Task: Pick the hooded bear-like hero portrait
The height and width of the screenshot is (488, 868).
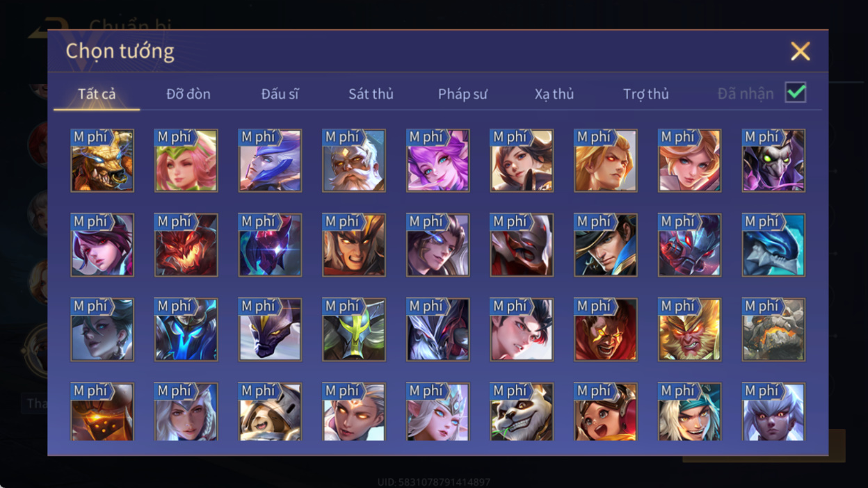Action: coord(270,412)
